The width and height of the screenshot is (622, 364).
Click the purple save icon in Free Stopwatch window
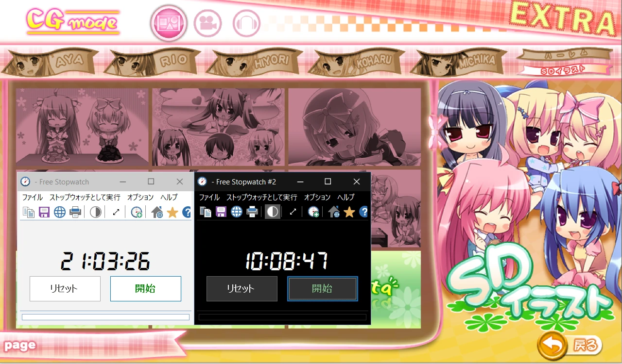44,212
